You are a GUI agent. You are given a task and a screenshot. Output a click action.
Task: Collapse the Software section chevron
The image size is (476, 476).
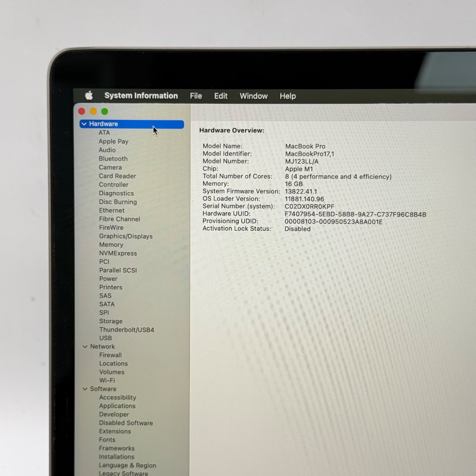click(85, 389)
